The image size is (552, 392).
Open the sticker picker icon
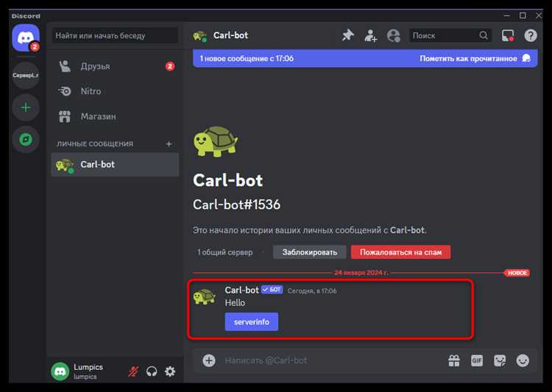[x=500, y=360]
